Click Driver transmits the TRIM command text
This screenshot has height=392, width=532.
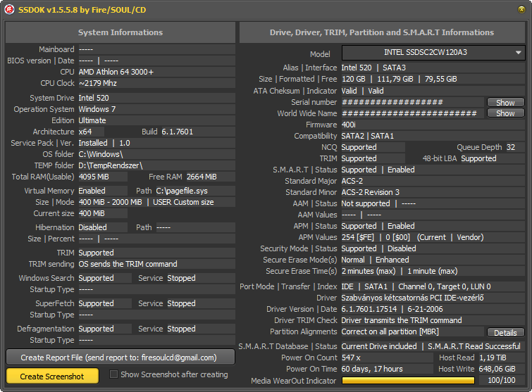coord(402,320)
